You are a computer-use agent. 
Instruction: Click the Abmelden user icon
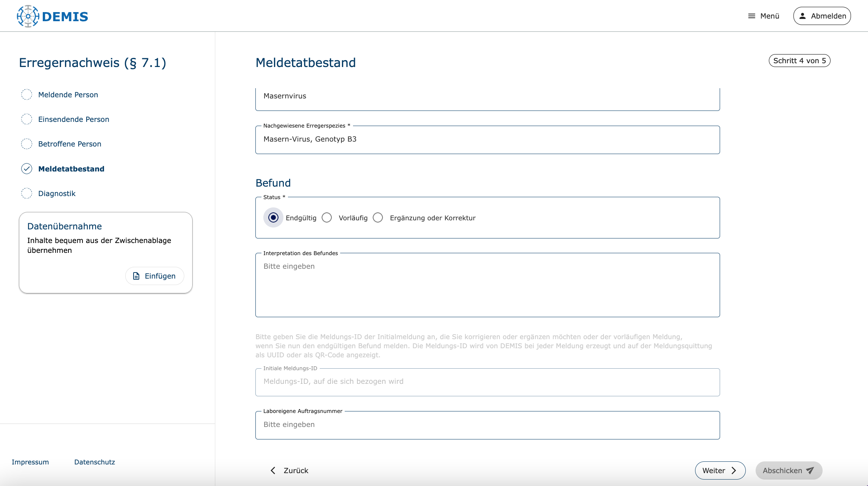pyautogui.click(x=802, y=16)
